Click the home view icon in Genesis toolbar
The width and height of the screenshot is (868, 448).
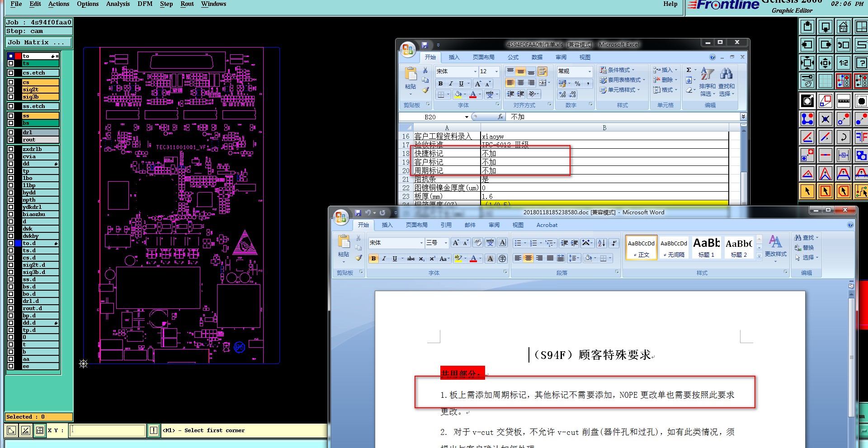843,27
